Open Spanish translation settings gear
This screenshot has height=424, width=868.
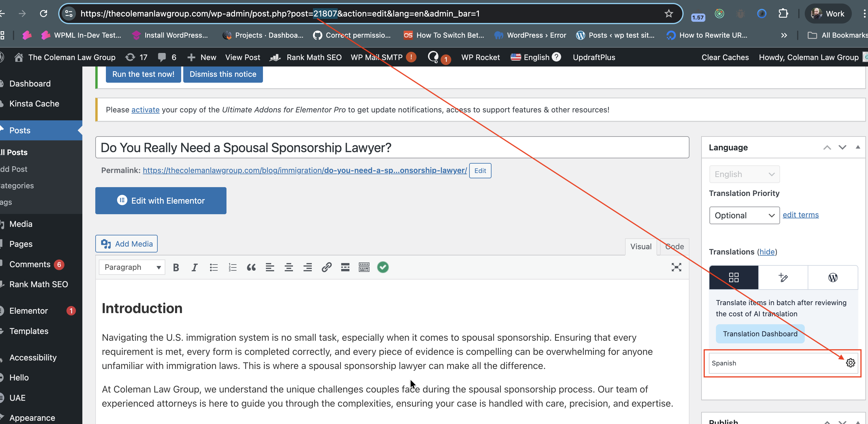pyautogui.click(x=850, y=363)
